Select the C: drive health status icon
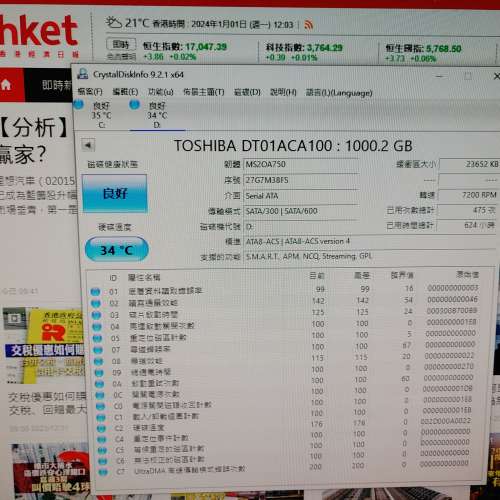Screen dimensions: 500x500 click(x=78, y=105)
